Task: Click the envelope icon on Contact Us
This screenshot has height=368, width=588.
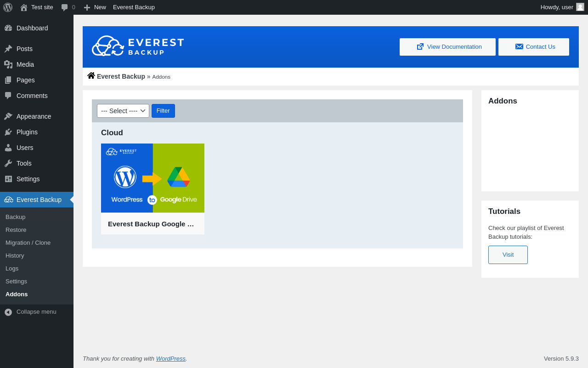Action: click(x=519, y=46)
